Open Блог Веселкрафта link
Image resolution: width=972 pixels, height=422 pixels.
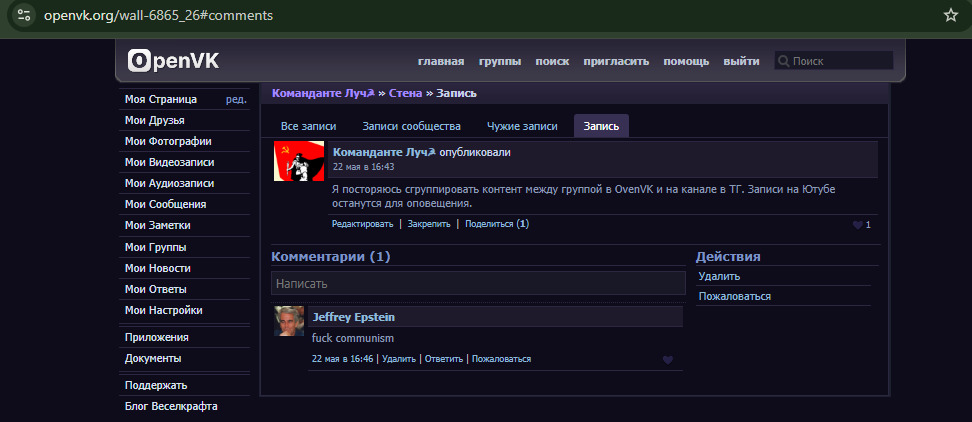pyautogui.click(x=171, y=407)
